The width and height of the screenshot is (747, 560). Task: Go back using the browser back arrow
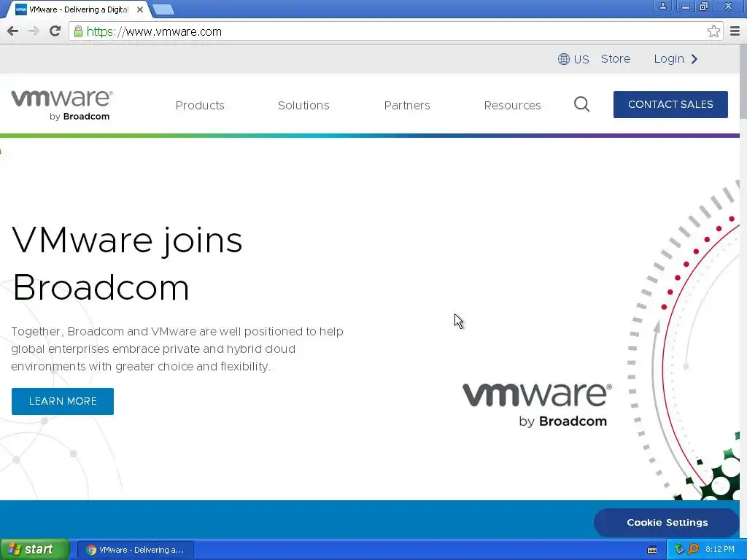[x=13, y=31]
